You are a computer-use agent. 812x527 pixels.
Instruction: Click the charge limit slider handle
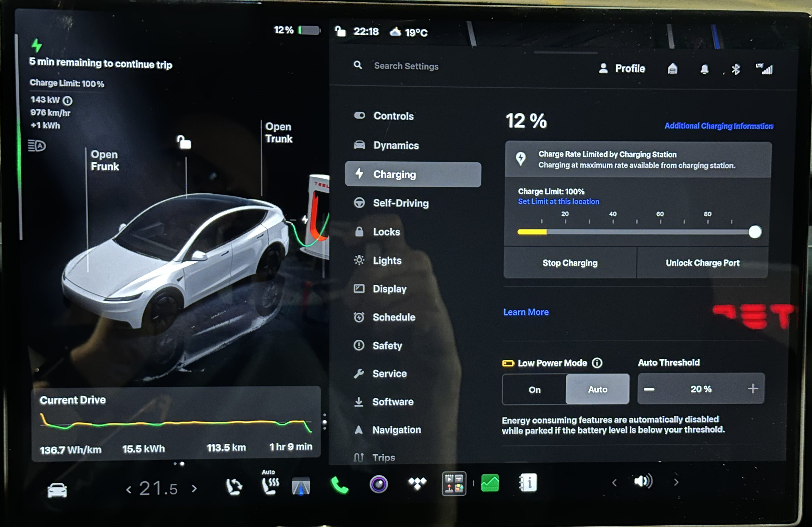(755, 232)
